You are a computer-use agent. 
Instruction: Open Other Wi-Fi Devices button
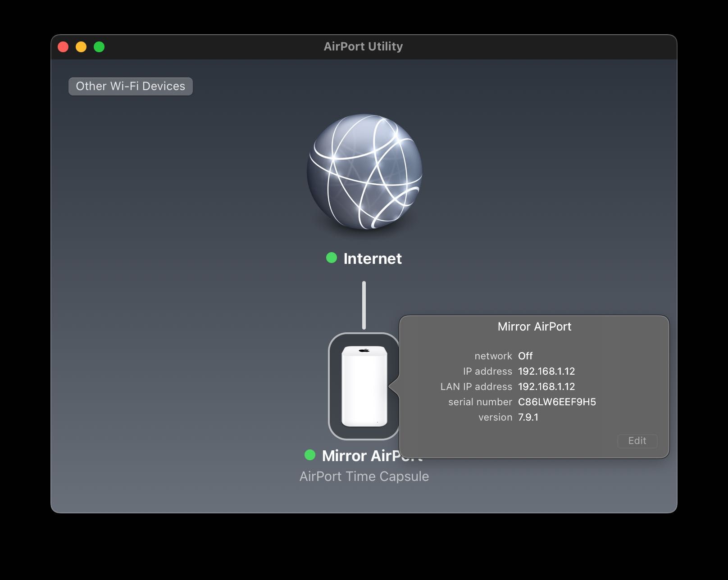(131, 86)
